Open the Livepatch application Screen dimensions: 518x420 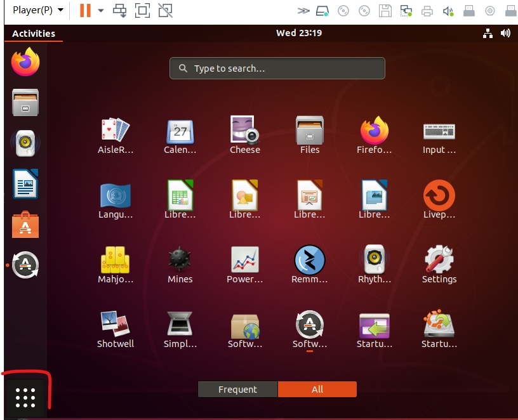point(439,195)
